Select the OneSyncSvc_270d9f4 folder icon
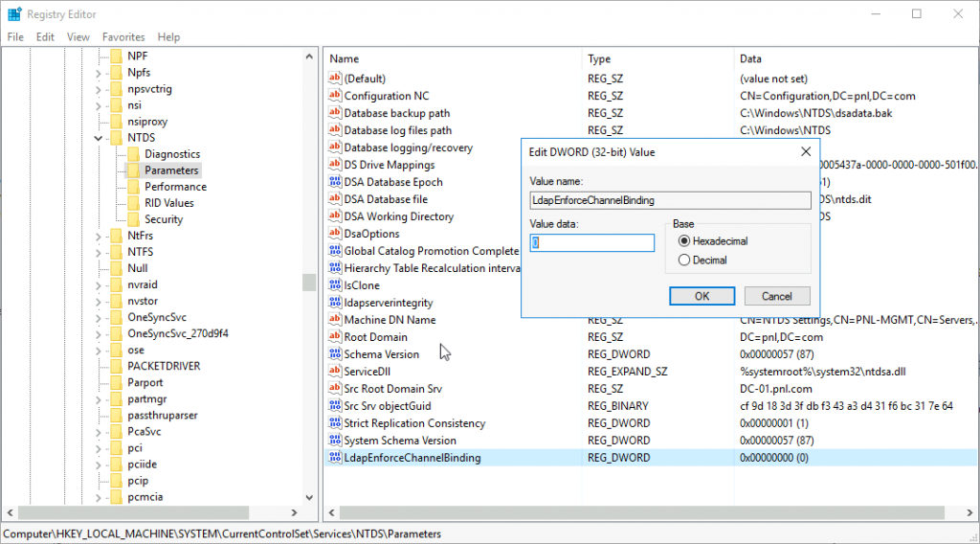The width and height of the screenshot is (980, 544). pos(116,333)
